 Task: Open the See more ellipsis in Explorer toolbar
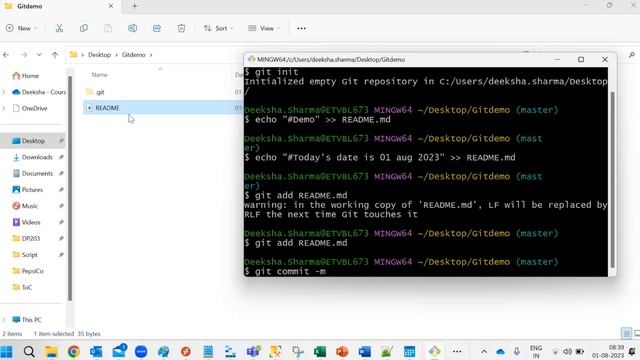pos(301,28)
